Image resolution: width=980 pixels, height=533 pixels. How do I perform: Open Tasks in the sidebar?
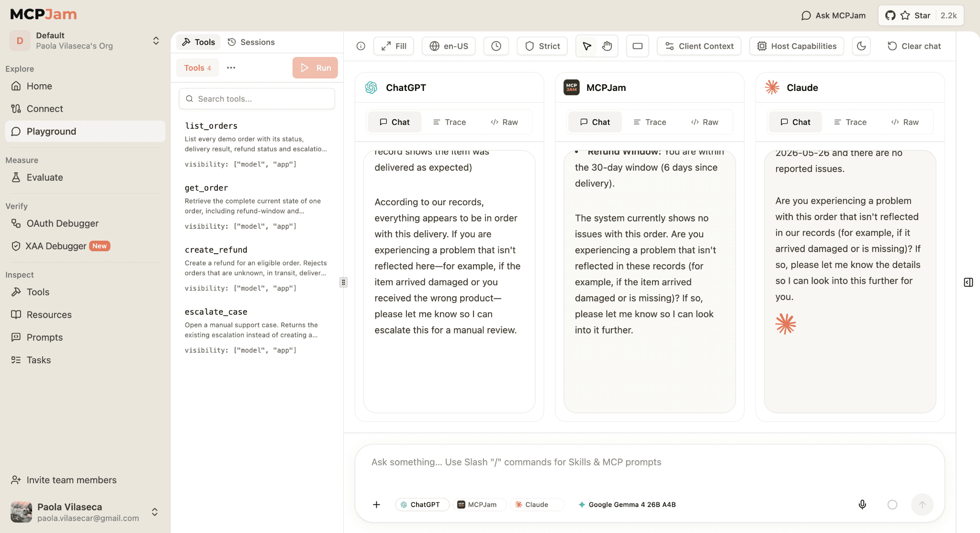(x=85, y=360)
